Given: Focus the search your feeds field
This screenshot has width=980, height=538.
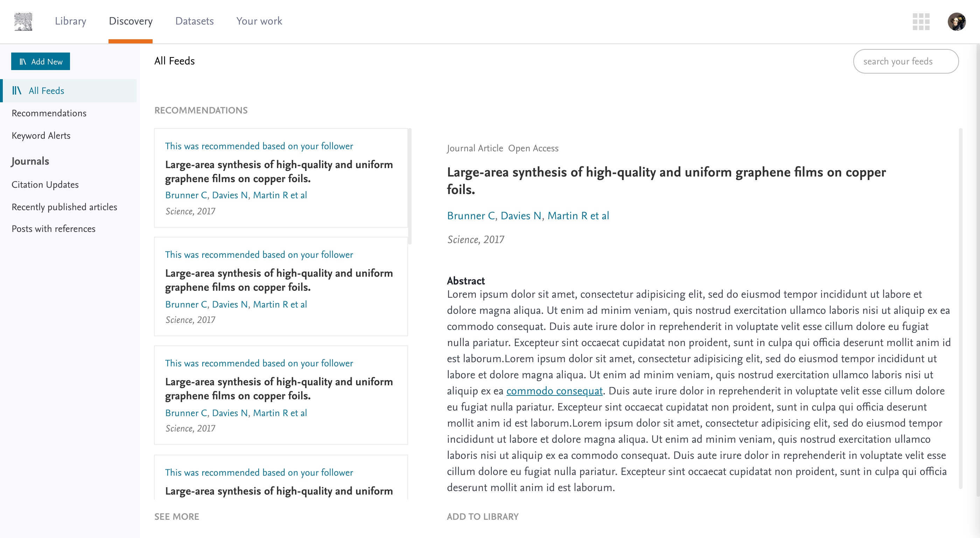Looking at the screenshot, I should [905, 61].
